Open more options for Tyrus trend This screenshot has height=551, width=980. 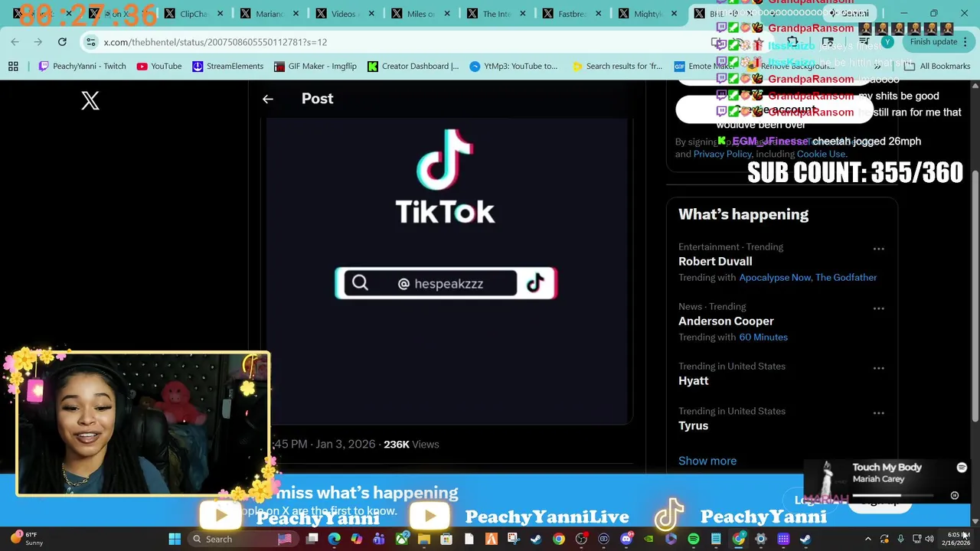(x=878, y=413)
